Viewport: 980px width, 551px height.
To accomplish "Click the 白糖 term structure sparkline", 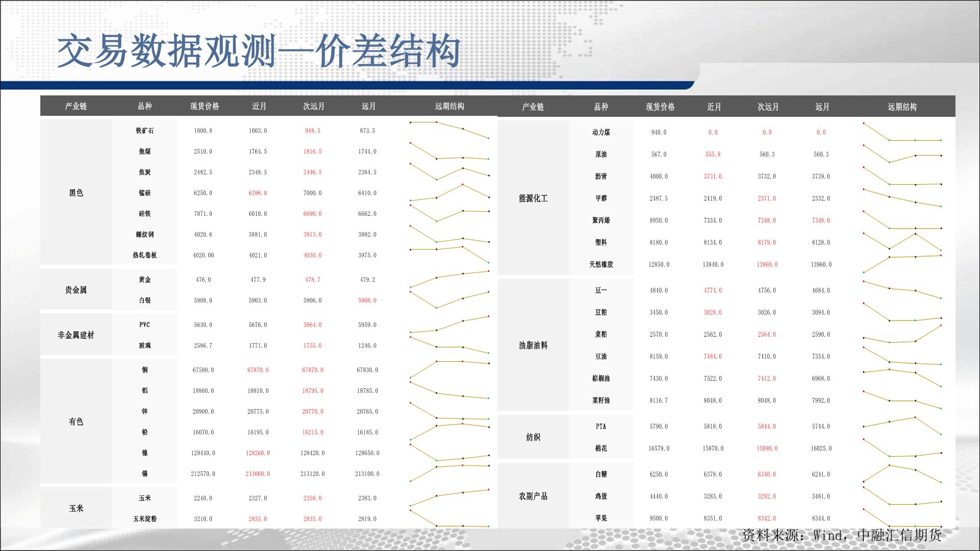I will pyautogui.click(x=902, y=474).
